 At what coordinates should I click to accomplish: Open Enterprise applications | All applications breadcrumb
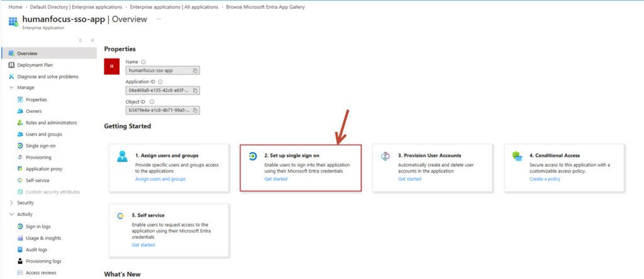[x=174, y=7]
